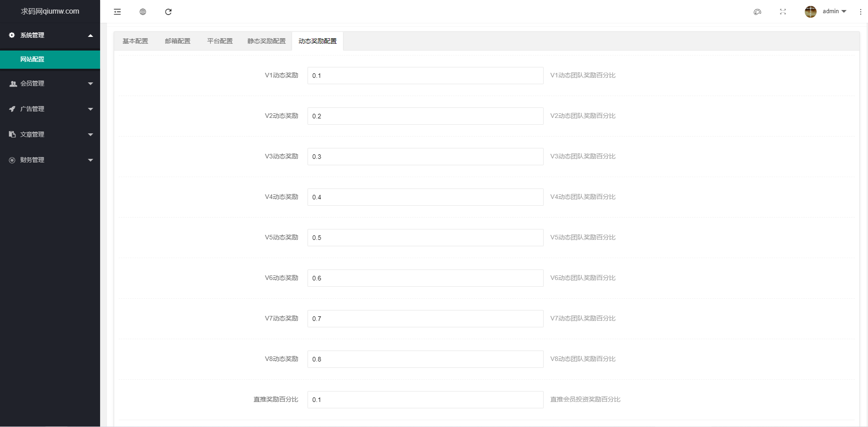Click the 直推会员投资奖励百分比 hint text
Image resolution: width=868 pixels, height=427 pixels.
click(x=585, y=399)
